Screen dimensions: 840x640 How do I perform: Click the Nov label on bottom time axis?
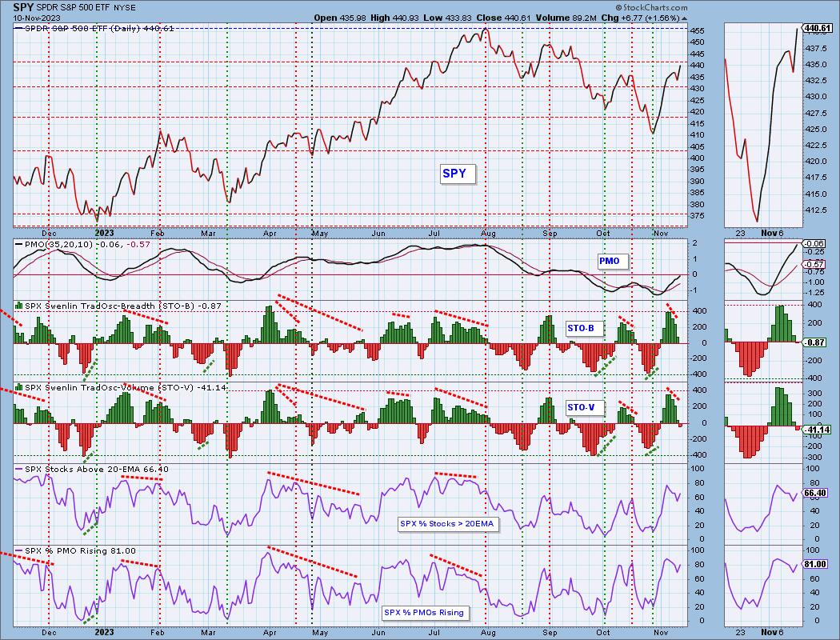(x=661, y=633)
